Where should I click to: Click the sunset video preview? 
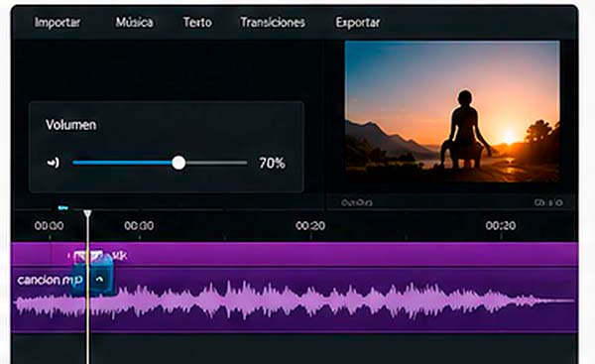452,111
